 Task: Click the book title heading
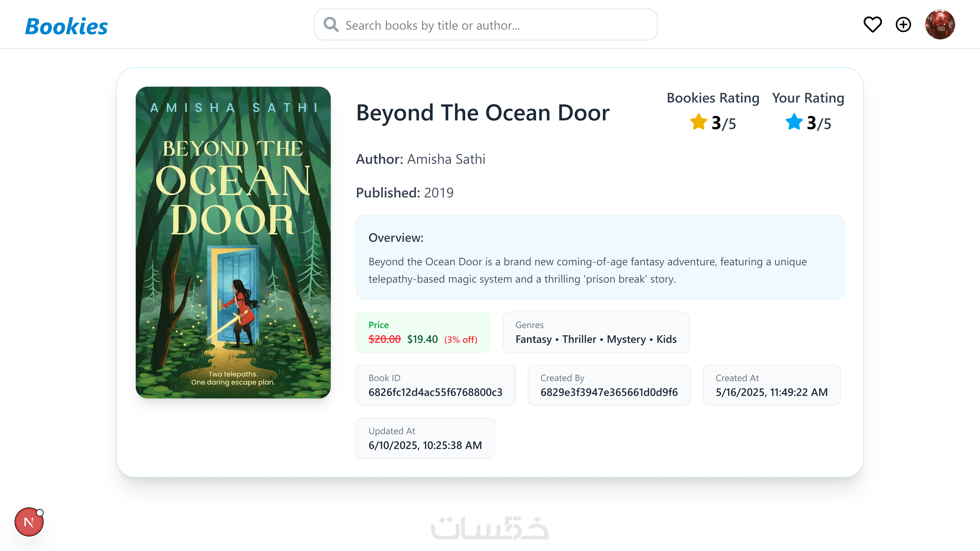482,113
